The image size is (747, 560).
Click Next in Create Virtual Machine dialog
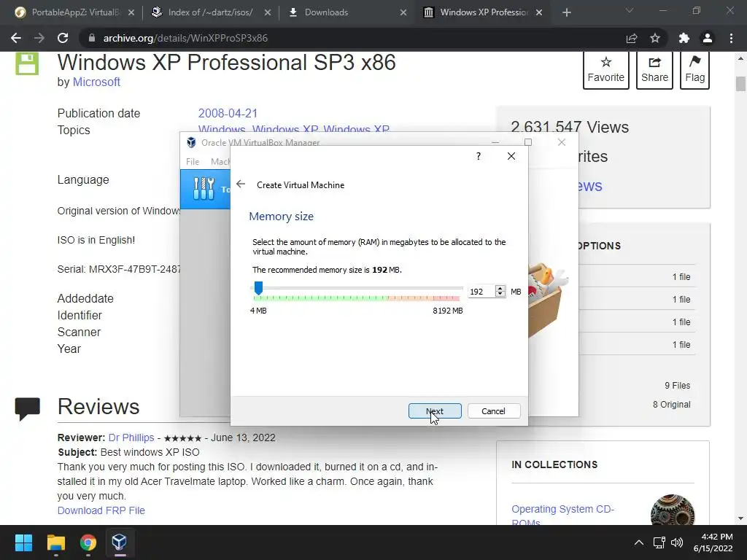(435, 411)
